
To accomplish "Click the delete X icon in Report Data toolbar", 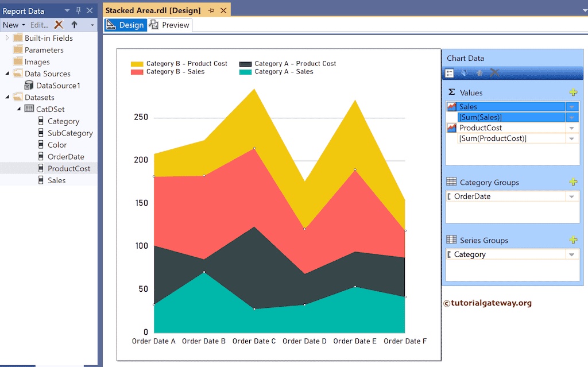I will pos(59,25).
